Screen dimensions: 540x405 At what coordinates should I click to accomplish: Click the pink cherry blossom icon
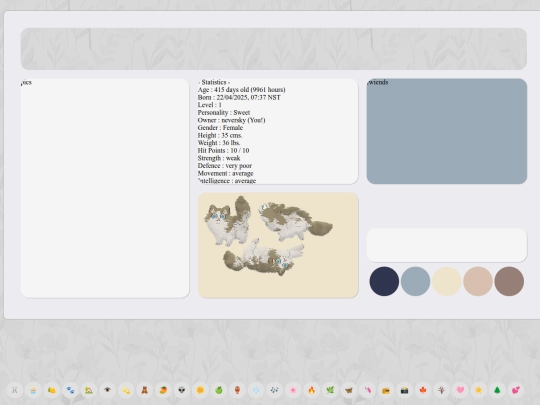click(293, 390)
